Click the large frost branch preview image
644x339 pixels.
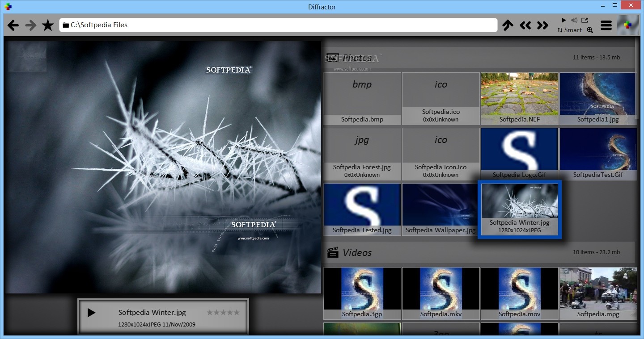[x=163, y=167]
